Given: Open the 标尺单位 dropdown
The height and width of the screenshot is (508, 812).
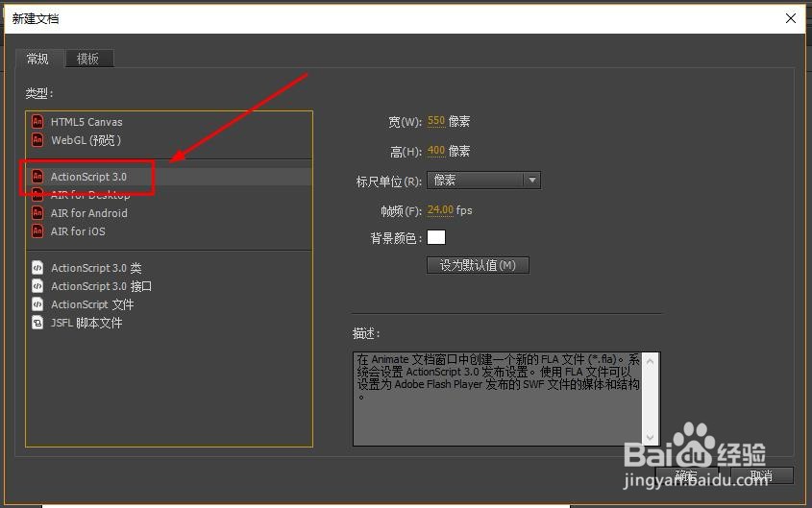Looking at the screenshot, I should (x=483, y=180).
